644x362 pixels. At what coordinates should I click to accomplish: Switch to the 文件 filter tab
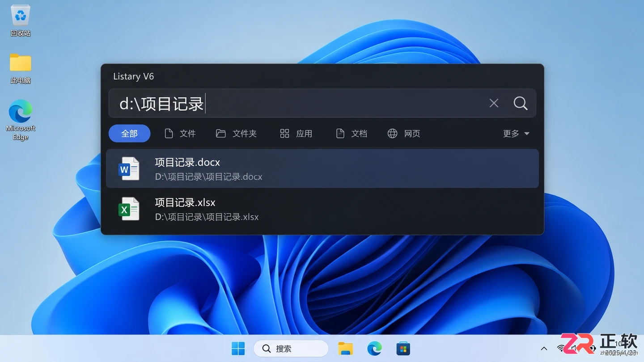pos(180,133)
